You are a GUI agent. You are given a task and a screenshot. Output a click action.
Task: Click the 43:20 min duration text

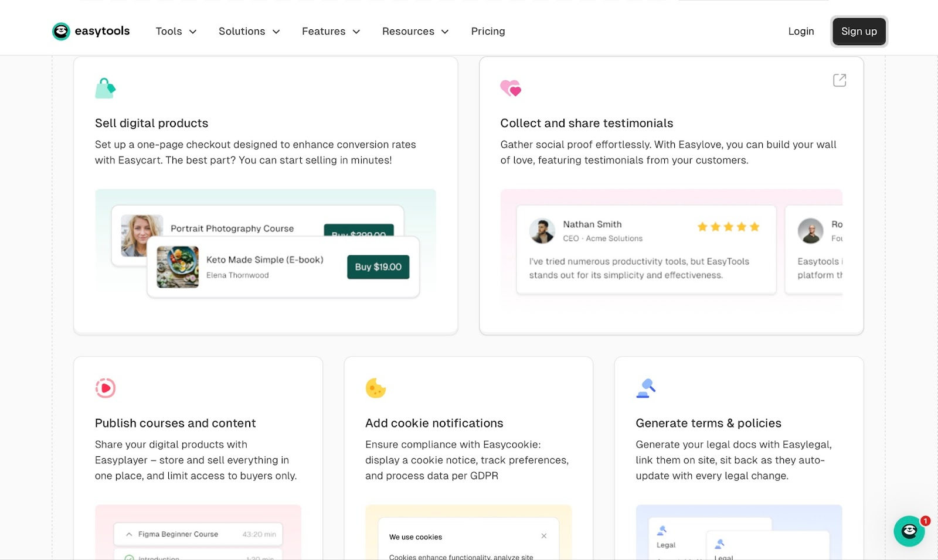tap(259, 534)
